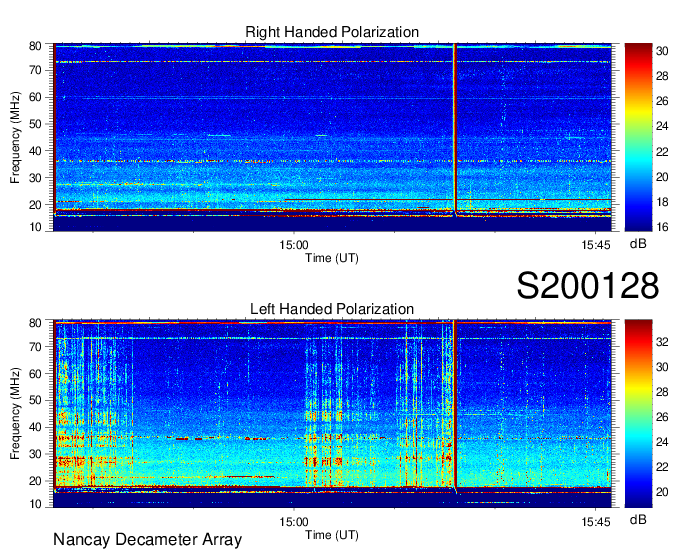Click the dB unit label under bottom colorbar
Image resolution: width=680 pixels, height=552 pixels.
(638, 519)
